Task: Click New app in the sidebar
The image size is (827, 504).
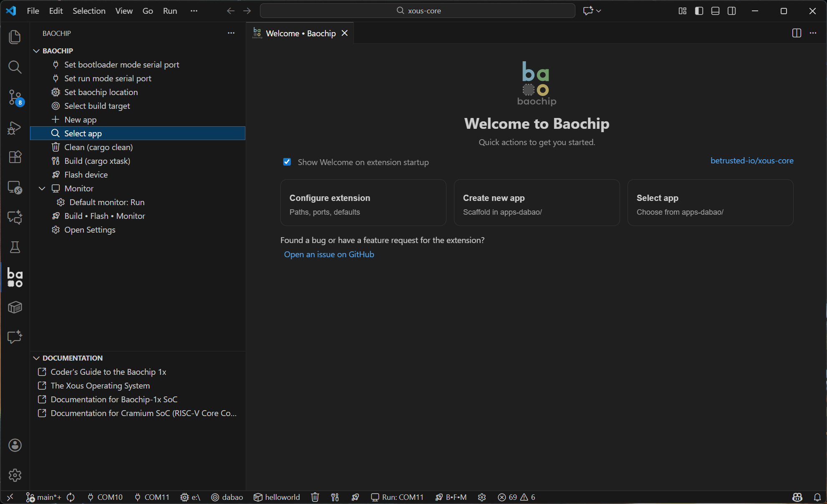Action: coord(138,120)
